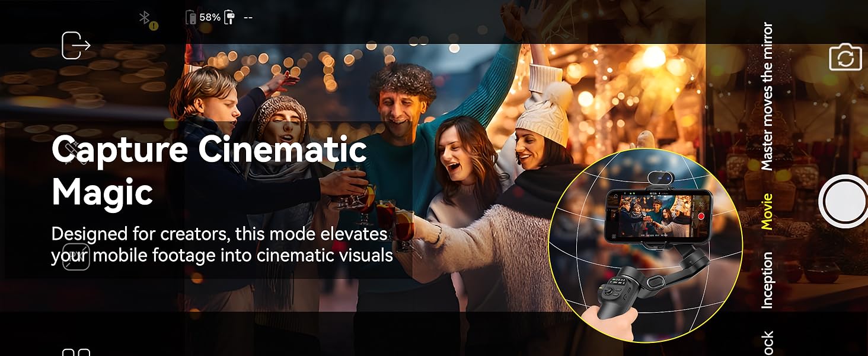Tap the rounded-square icon with diagonal slash

point(76,256)
